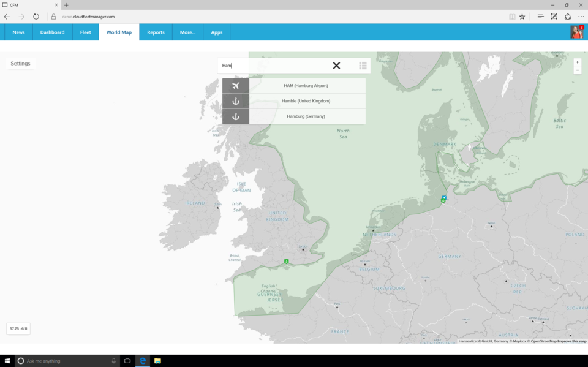Zoom in the map with the plus button

[x=577, y=62]
